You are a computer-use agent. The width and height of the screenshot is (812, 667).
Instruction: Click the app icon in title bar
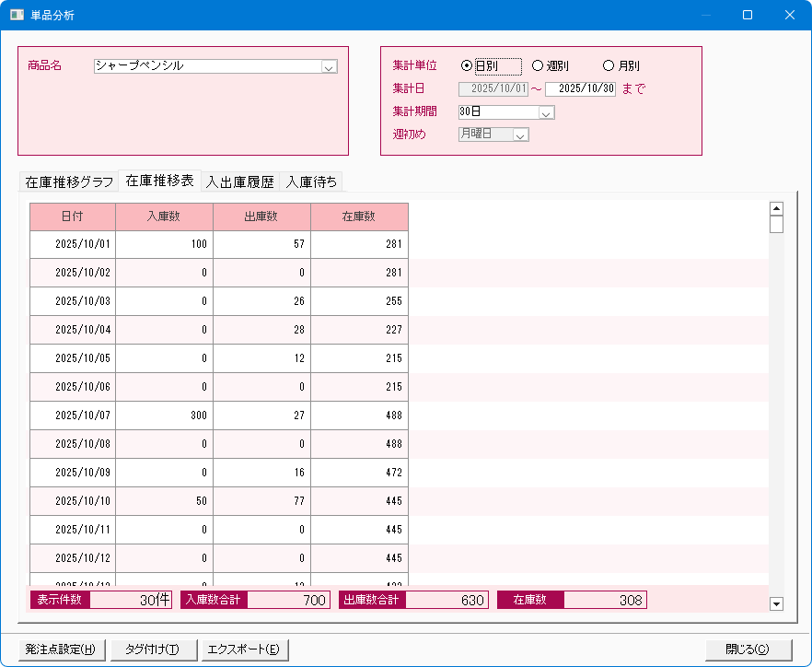(17, 16)
